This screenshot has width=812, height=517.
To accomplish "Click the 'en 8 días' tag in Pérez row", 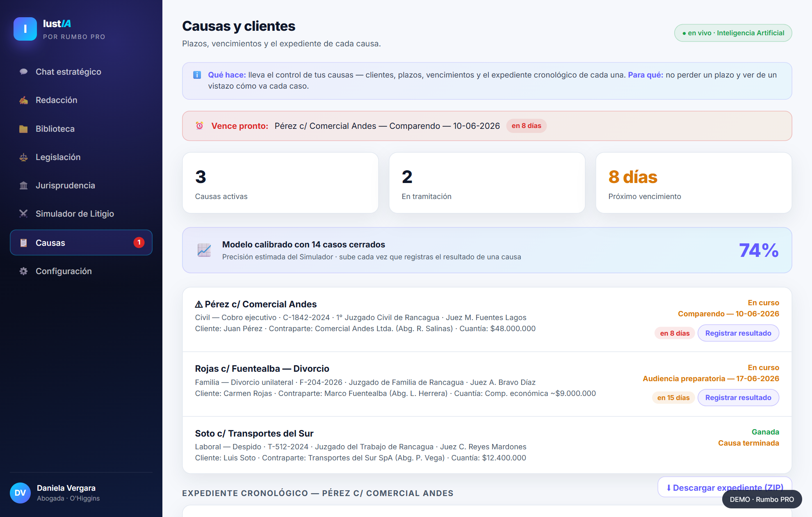I will (675, 333).
